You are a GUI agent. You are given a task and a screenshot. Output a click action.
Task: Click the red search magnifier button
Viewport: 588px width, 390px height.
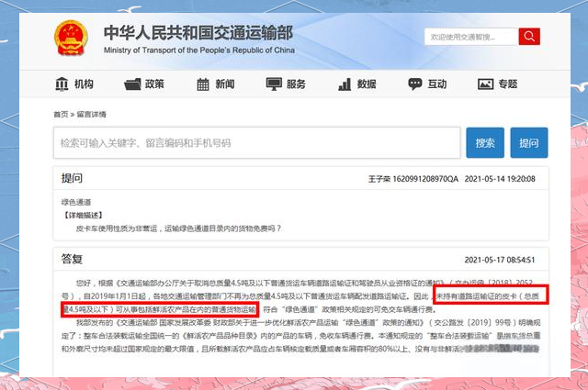pos(529,37)
